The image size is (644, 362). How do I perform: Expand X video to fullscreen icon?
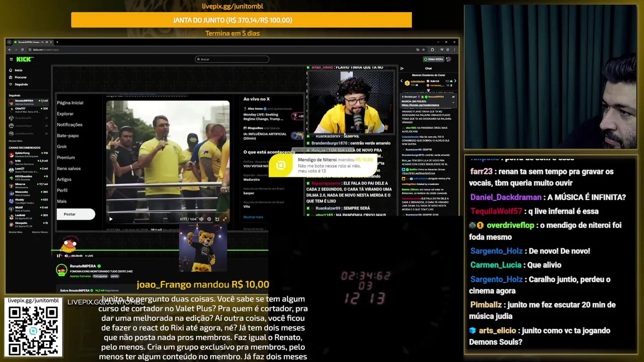pos(224,219)
